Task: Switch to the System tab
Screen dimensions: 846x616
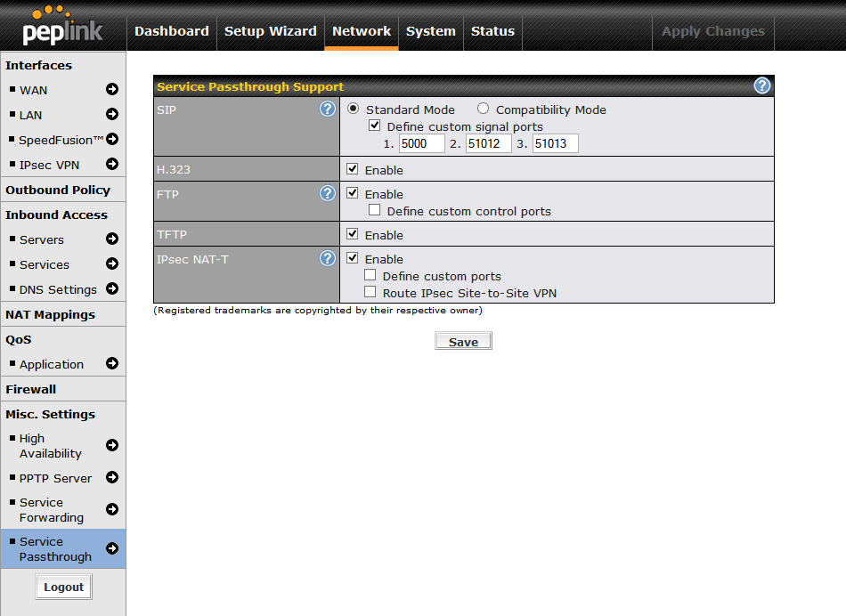Action: [x=430, y=31]
